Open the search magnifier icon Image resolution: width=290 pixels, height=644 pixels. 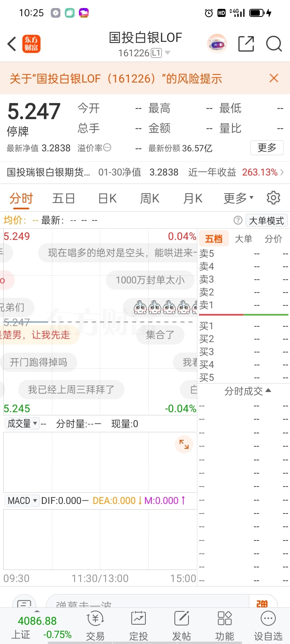point(274,44)
